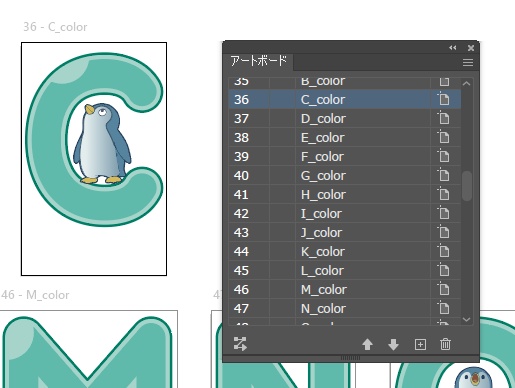This screenshot has height=388, width=515.
Task: Select the M_color artboard row
Action: coord(345,289)
